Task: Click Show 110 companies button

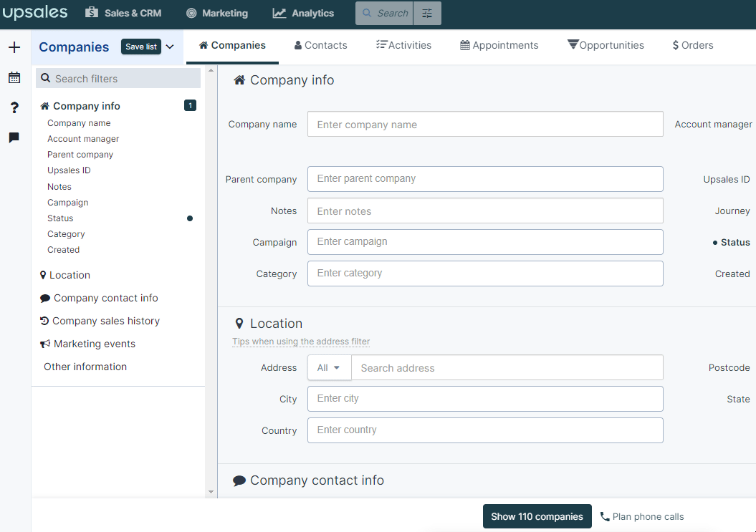Action: pos(537,516)
